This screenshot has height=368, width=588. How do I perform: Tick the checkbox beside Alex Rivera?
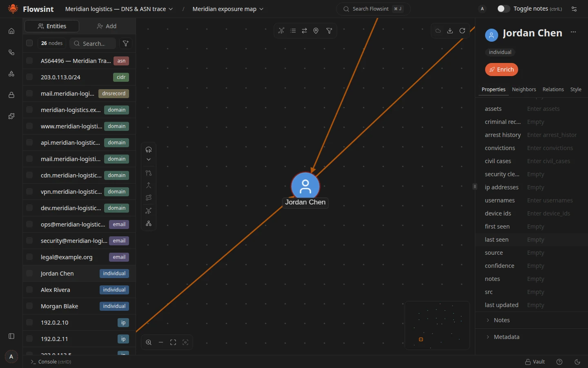29,289
